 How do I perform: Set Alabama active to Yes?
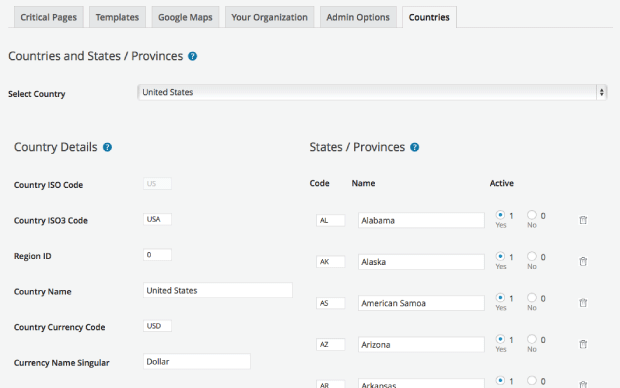coord(500,215)
